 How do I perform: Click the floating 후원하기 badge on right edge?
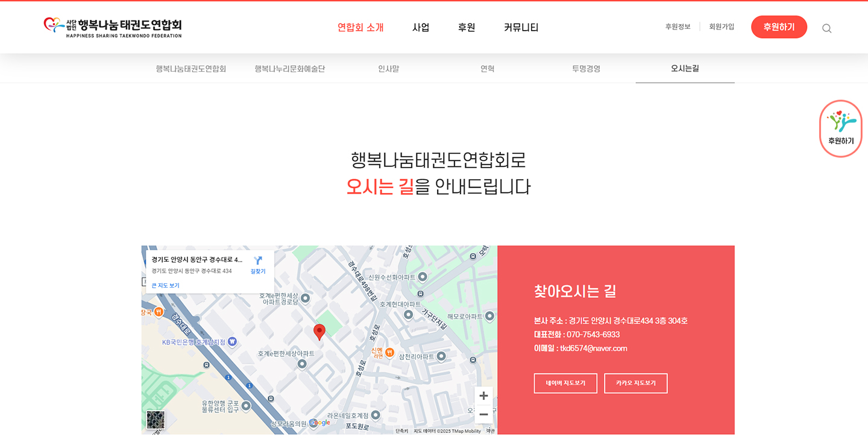[x=840, y=128]
